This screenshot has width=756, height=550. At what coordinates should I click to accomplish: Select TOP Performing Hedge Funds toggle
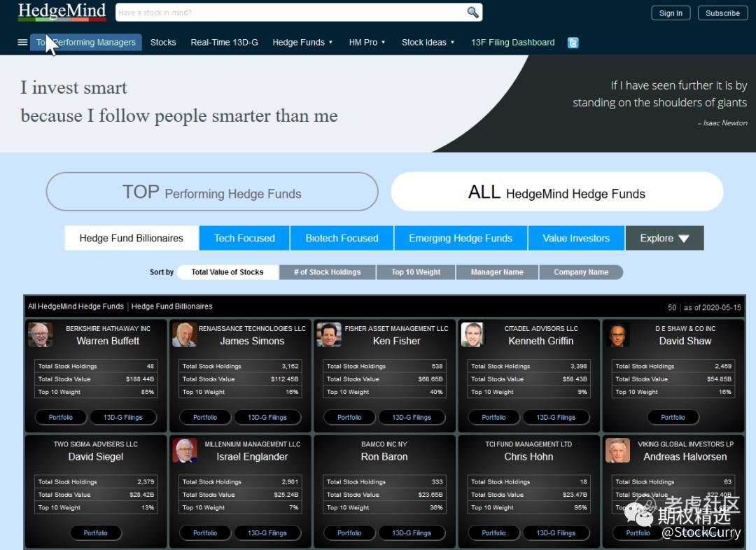click(x=212, y=192)
